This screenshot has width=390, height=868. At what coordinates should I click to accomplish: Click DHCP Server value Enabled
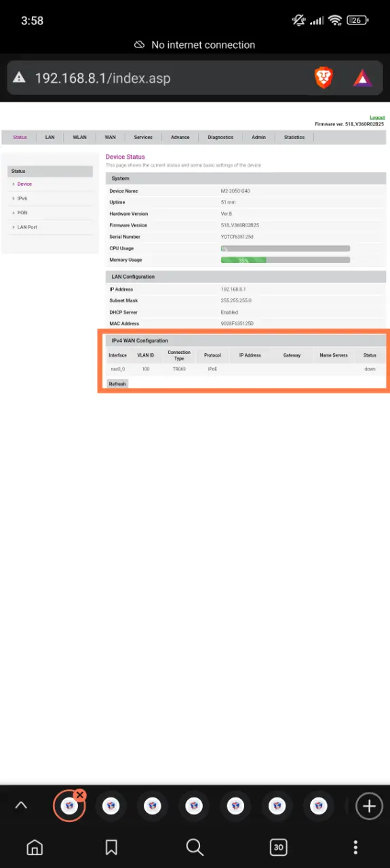coord(229,312)
